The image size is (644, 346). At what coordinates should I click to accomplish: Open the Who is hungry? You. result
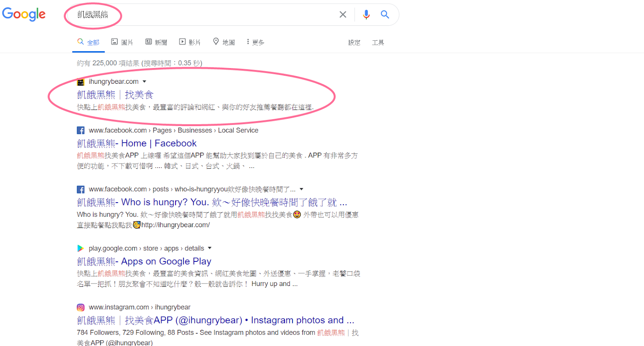[x=212, y=202]
